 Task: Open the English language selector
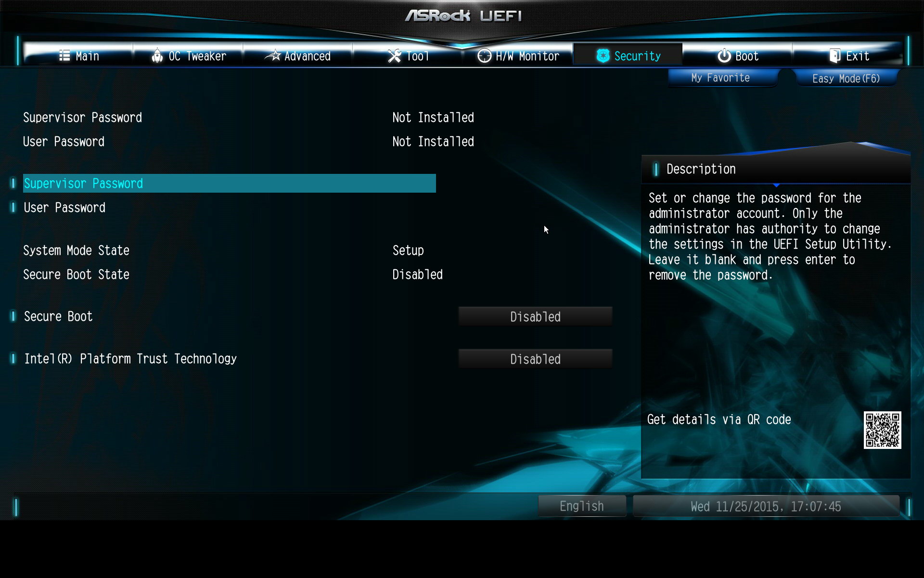(x=581, y=506)
